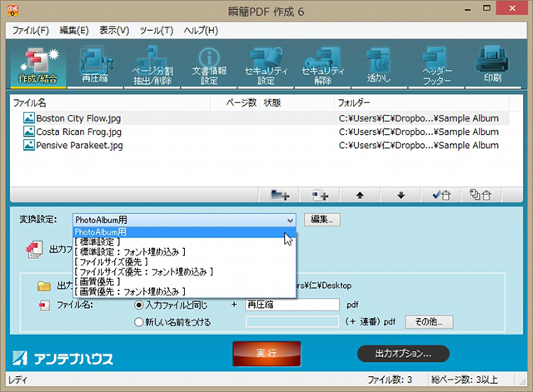Select 新しい名前をつける radio button
Viewport: 533px width, 392px height.
(139, 322)
